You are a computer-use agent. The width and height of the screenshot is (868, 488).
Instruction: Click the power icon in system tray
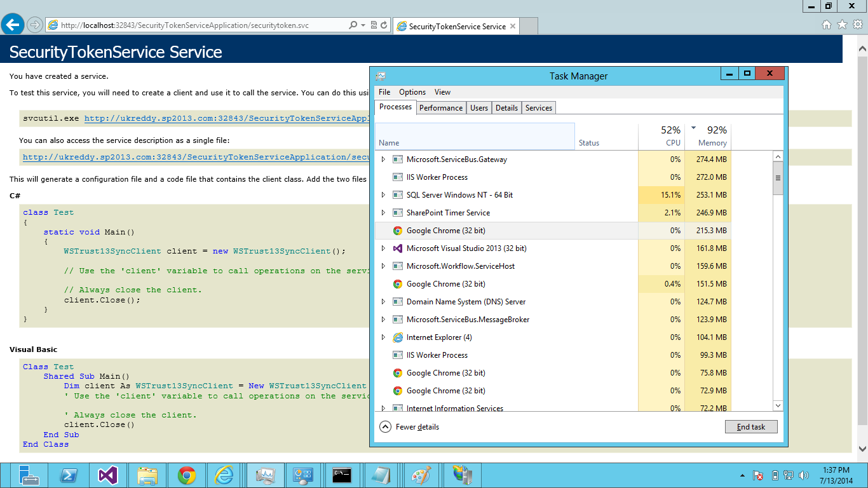point(775,475)
